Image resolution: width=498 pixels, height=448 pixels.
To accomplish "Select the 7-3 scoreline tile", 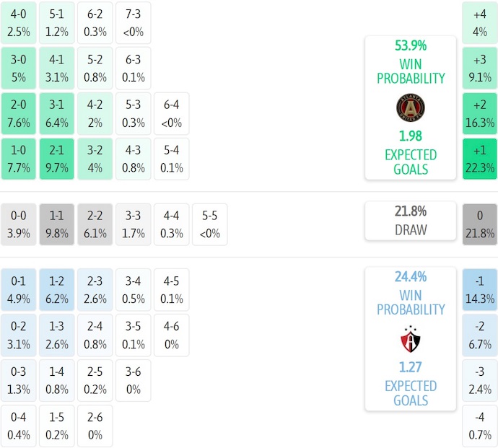I will 134,22.
